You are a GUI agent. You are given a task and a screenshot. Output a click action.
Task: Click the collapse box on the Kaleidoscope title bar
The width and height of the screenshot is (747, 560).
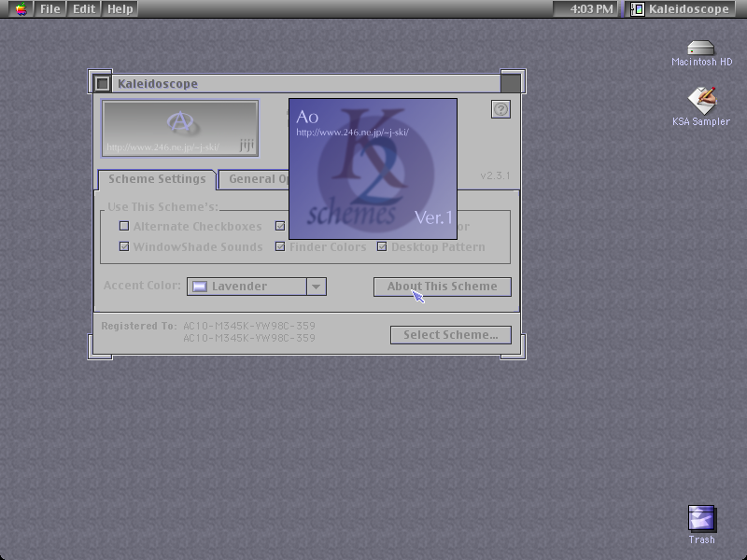[511, 83]
